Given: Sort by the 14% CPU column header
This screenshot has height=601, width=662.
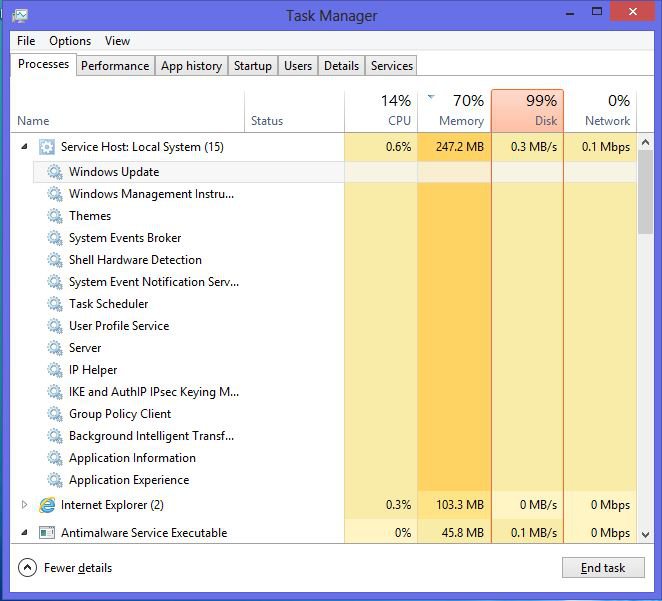Looking at the screenshot, I should coord(381,111).
